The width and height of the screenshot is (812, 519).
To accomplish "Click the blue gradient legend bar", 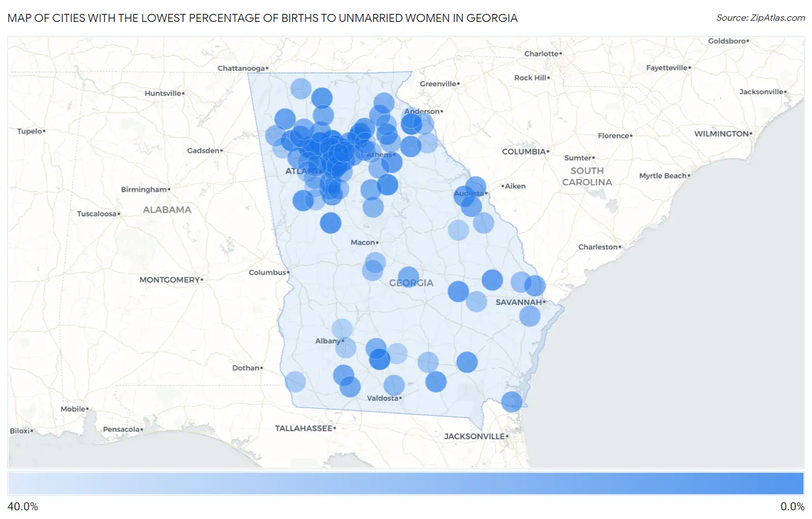I will (406, 484).
